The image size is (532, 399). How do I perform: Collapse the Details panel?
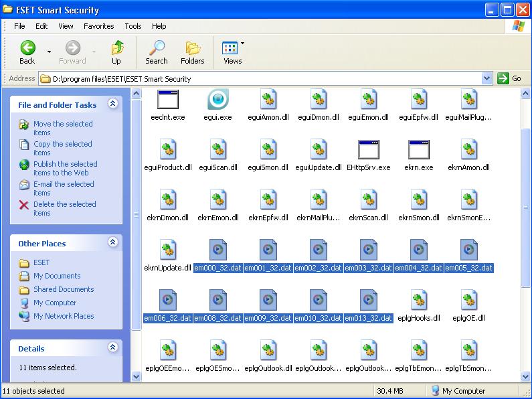113,347
